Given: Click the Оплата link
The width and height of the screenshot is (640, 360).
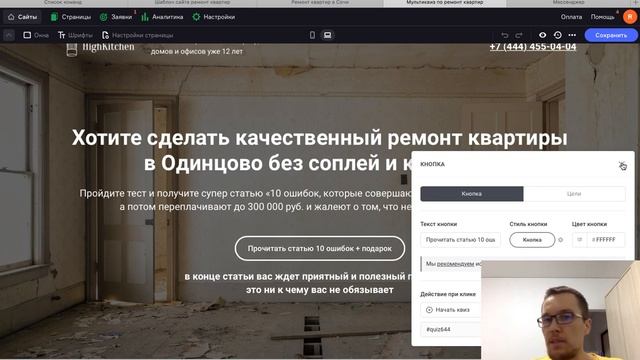Looking at the screenshot, I should (x=571, y=17).
